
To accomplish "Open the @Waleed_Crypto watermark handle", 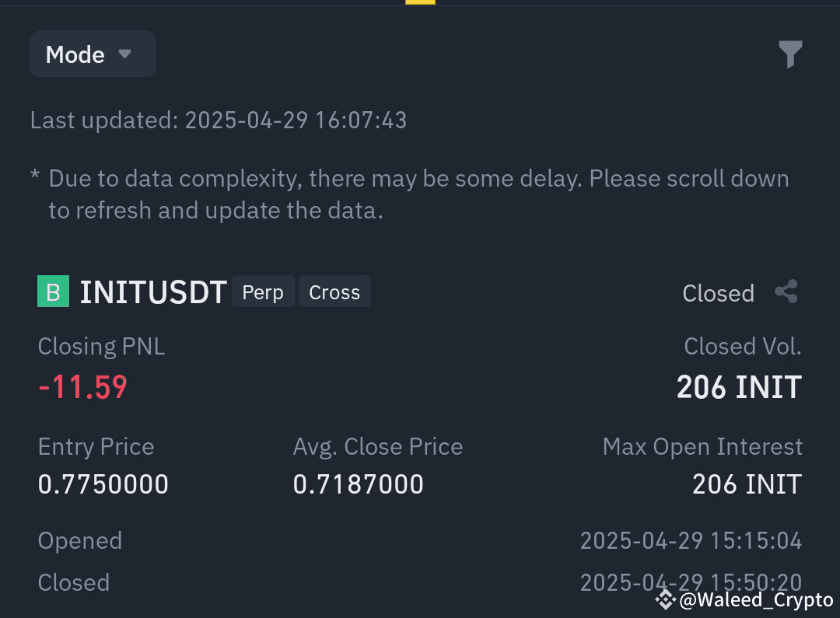I will [x=756, y=600].
